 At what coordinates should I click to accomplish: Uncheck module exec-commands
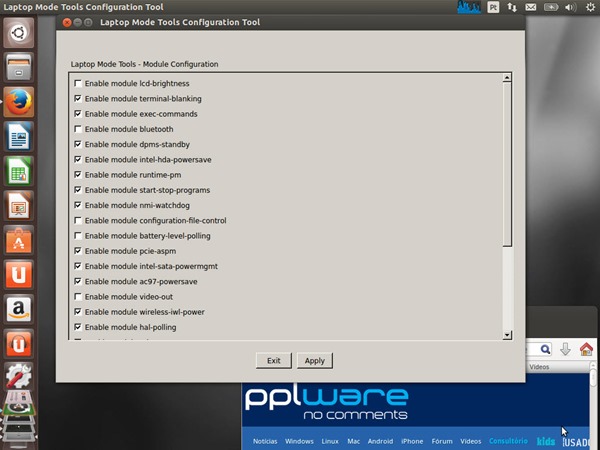click(78, 114)
